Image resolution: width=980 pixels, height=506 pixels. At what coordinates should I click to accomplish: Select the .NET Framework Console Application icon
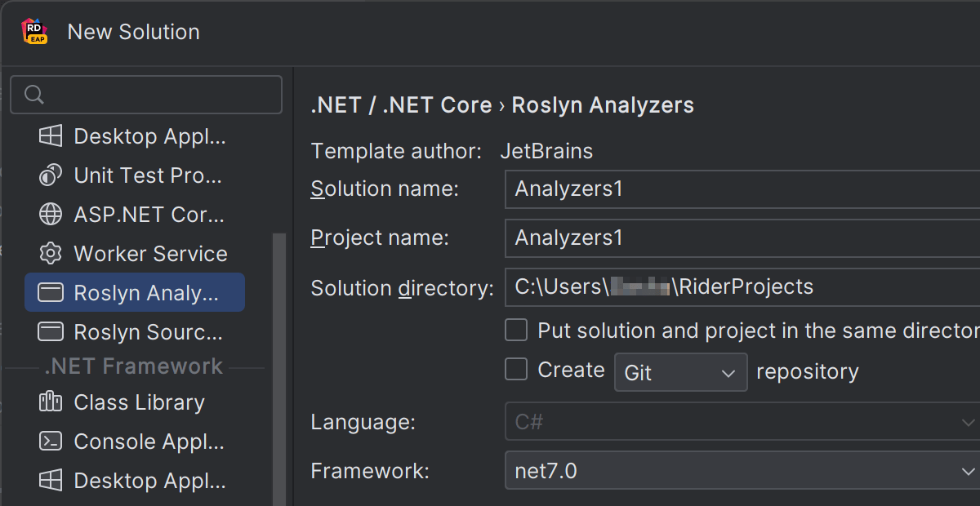(x=51, y=442)
